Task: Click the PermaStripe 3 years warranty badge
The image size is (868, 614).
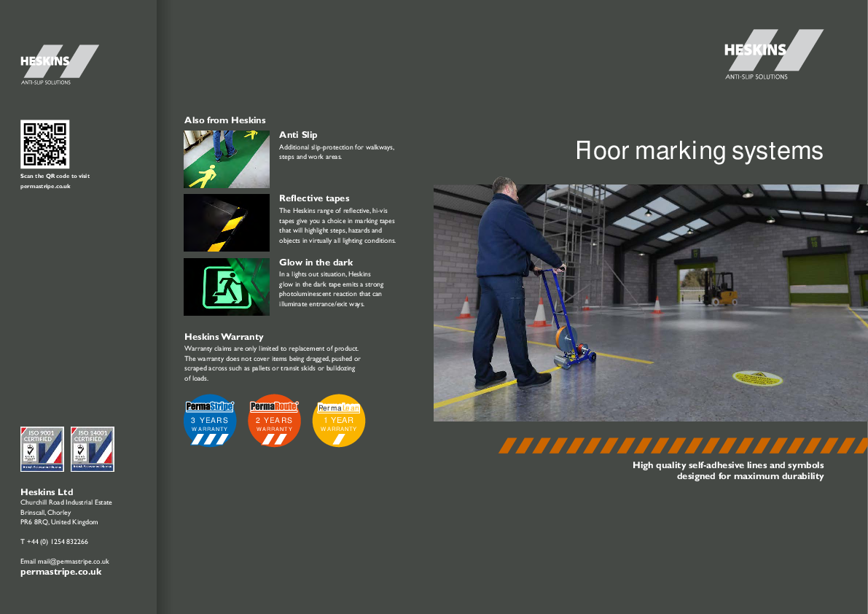Action: click(210, 420)
